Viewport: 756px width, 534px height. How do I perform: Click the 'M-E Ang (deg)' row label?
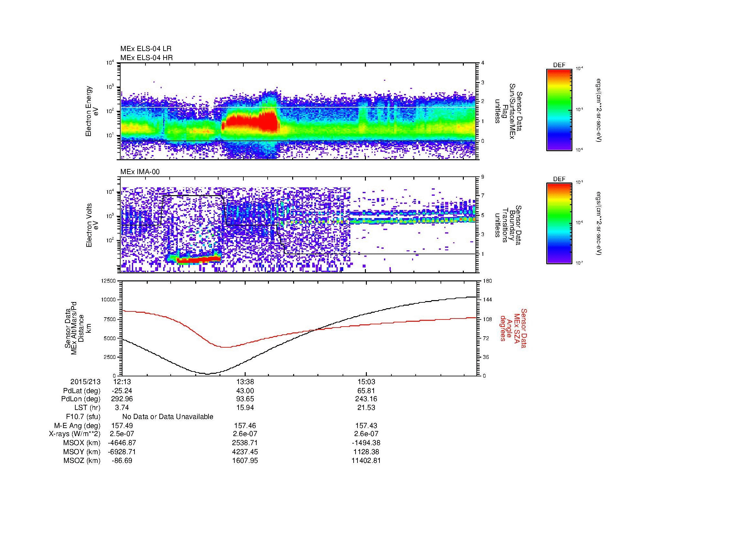pyautogui.click(x=77, y=426)
